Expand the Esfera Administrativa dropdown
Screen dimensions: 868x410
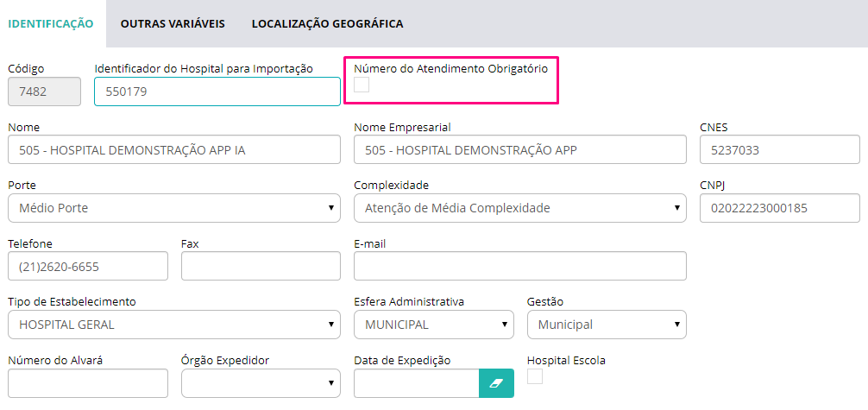[x=434, y=325]
